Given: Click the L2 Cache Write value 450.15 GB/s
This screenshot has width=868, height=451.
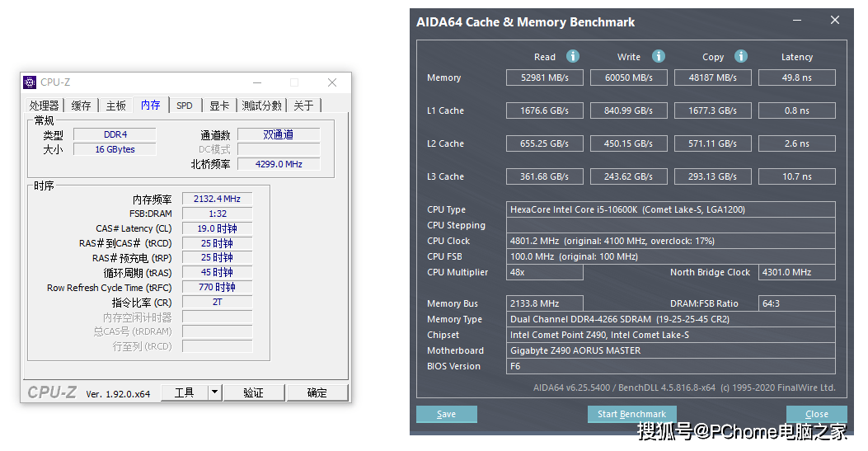Looking at the screenshot, I should (629, 143).
